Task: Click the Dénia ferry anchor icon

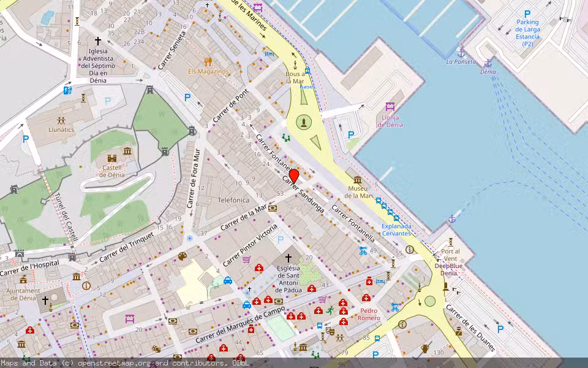Action: (488, 63)
